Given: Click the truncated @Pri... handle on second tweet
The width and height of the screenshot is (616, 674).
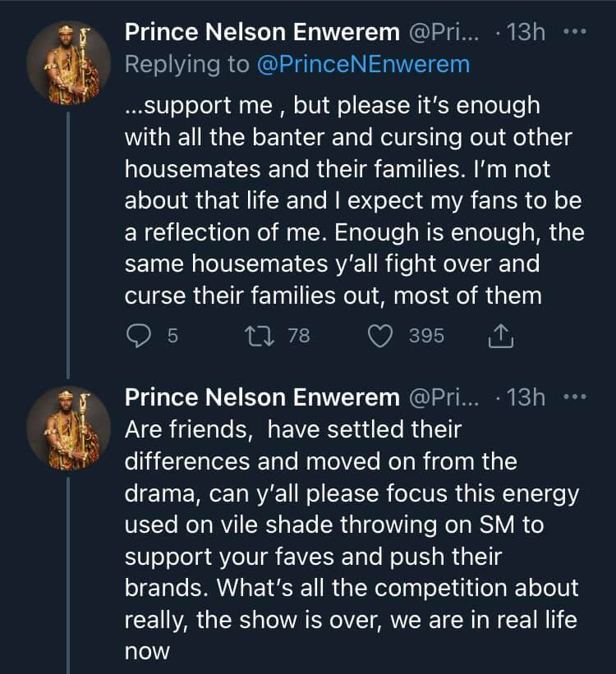Looking at the screenshot, I should click(x=448, y=397).
